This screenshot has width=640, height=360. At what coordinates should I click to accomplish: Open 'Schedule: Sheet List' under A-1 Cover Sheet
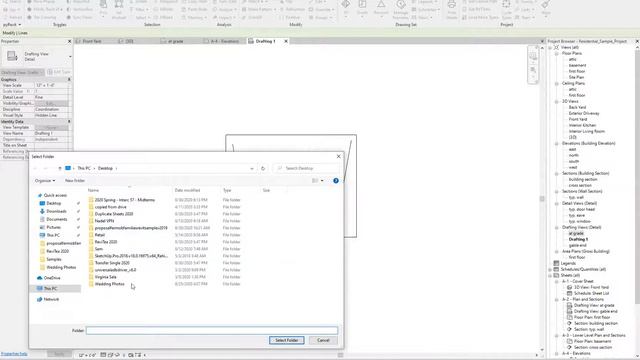[591, 293]
